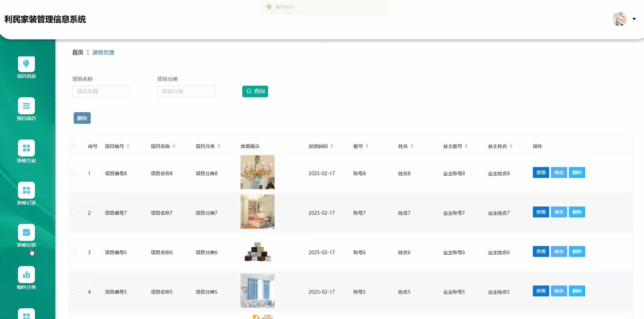Open the user avatar picture top right

click(x=618, y=19)
